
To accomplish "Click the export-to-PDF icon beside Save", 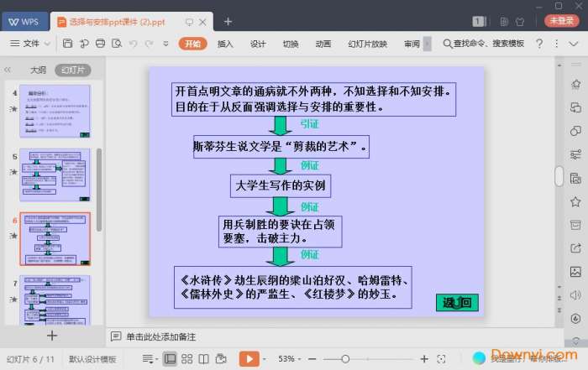I will 84,44.
